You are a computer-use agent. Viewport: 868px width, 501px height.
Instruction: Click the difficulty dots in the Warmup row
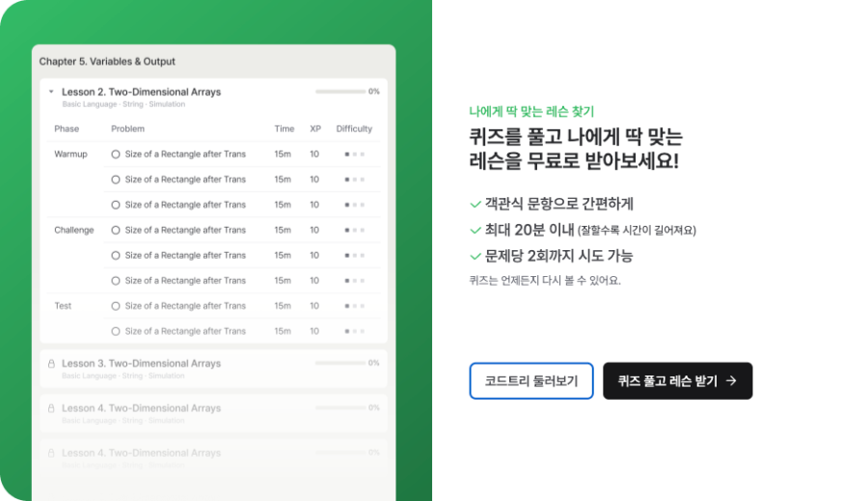(x=355, y=154)
